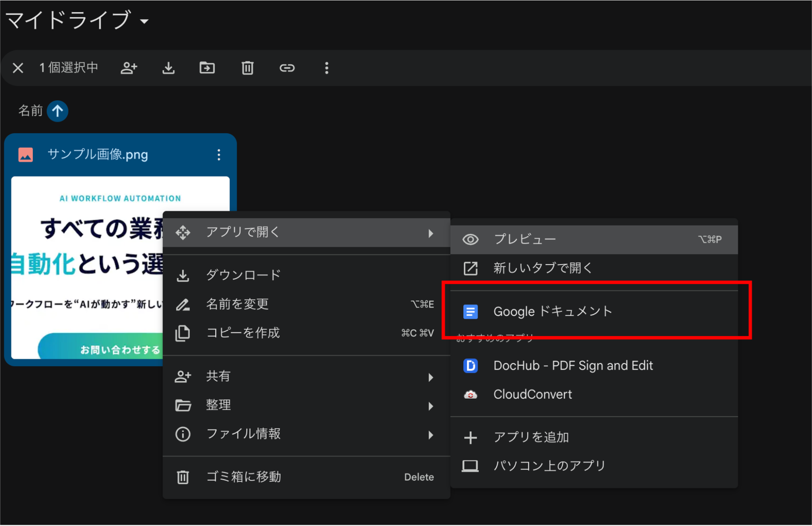Screen dimensions: 812x526
Task: Click the move to folder icon
Action: click(x=207, y=68)
